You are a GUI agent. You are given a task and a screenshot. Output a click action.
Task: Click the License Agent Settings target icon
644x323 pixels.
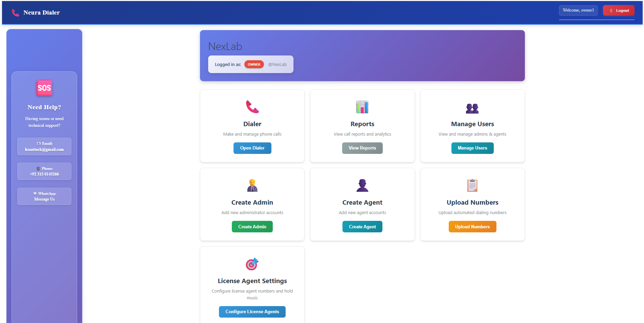click(252, 264)
